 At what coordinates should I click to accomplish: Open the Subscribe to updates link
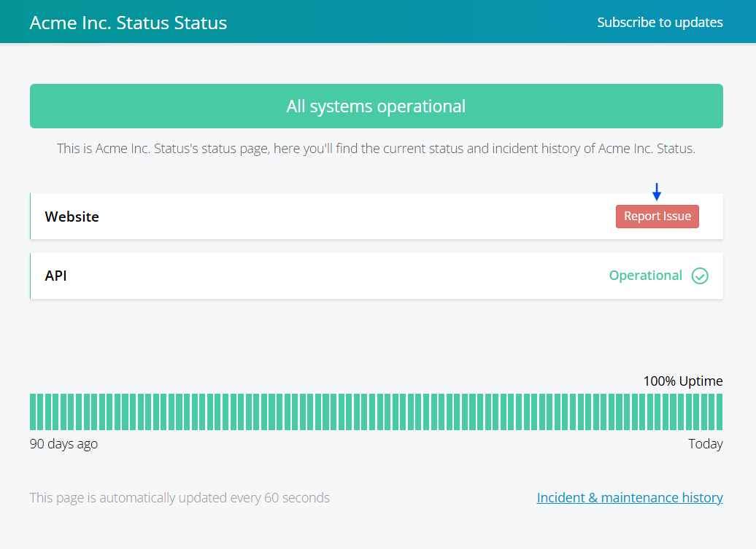coord(660,22)
